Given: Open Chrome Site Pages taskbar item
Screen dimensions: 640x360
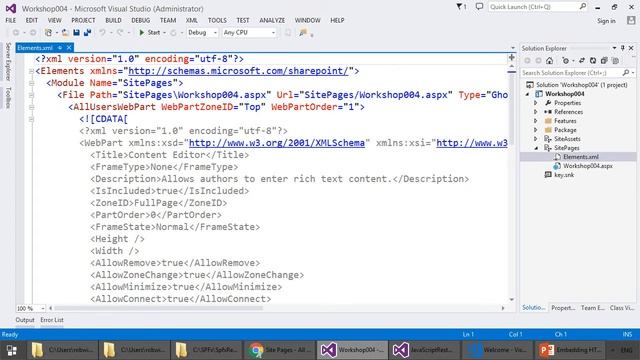Looking at the screenshot, I should tap(280, 350).
